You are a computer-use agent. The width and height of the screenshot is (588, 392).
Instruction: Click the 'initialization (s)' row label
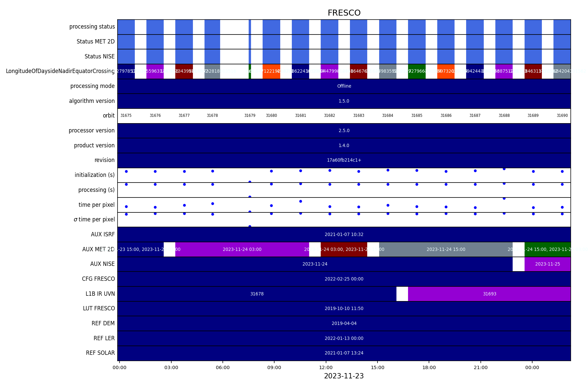[95, 175]
